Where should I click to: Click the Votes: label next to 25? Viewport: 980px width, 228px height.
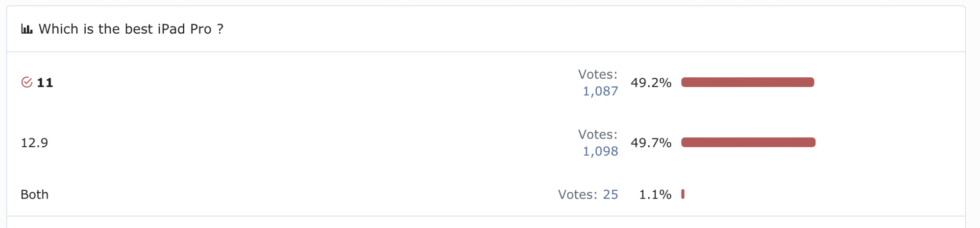(x=577, y=195)
